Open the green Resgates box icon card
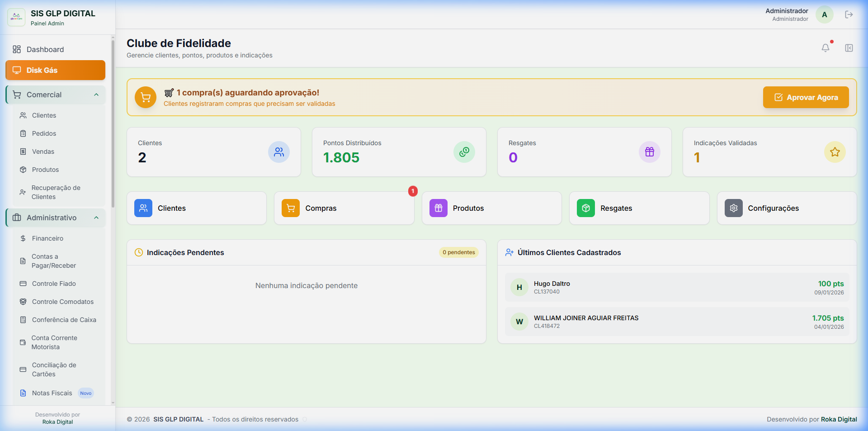868x431 pixels. 638,208
